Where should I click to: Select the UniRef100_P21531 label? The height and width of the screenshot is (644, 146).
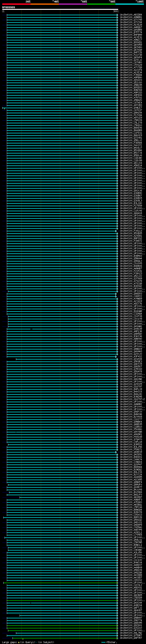[x=131, y=271]
